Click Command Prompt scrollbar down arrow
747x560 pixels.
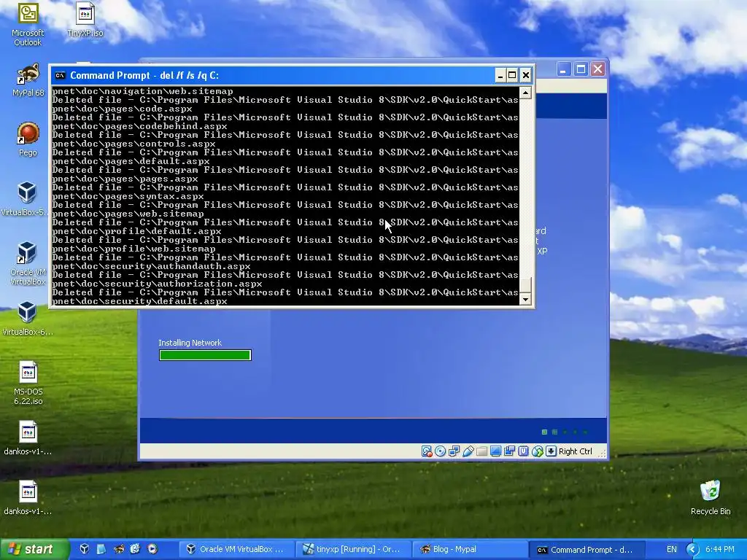pos(525,300)
